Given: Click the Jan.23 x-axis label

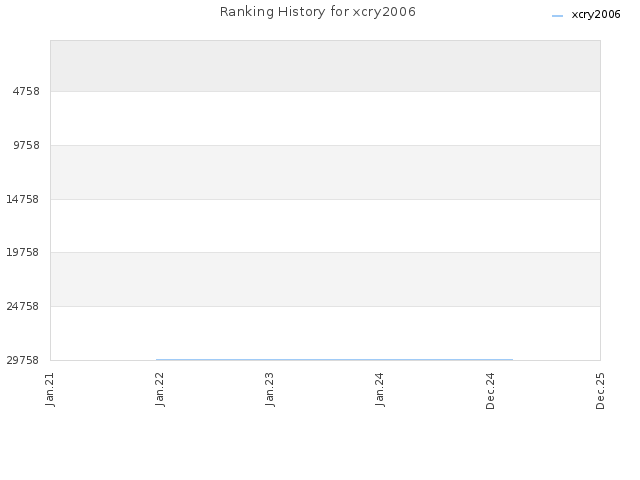Looking at the screenshot, I should tap(269, 389).
